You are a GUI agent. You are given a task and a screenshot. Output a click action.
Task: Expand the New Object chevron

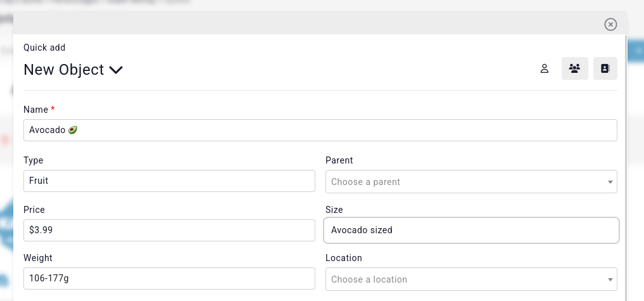pos(116,70)
